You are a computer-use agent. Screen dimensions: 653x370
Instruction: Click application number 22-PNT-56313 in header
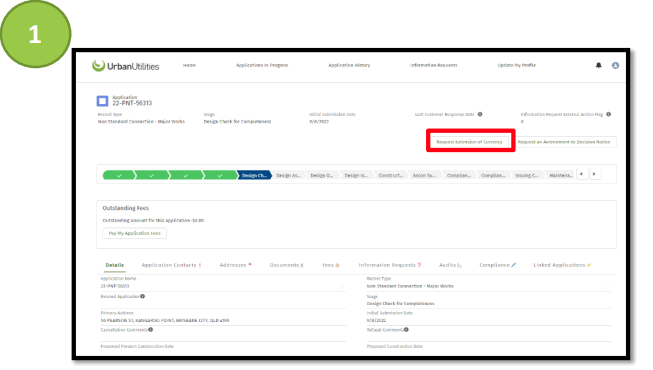tap(132, 103)
